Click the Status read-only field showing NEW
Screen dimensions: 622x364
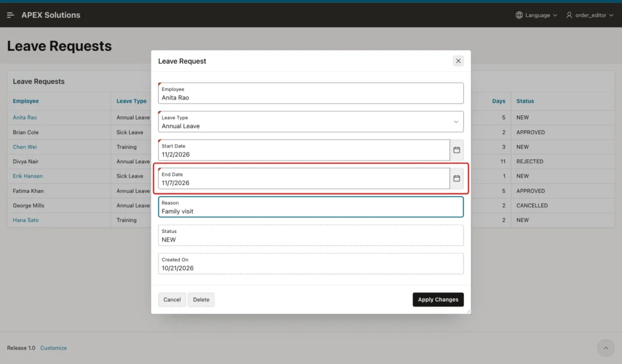310,235
